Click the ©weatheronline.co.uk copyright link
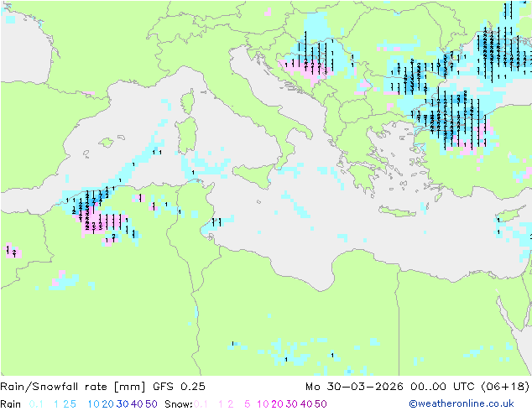Image resolution: width=532 pixels, height=411 pixels. pos(461,403)
